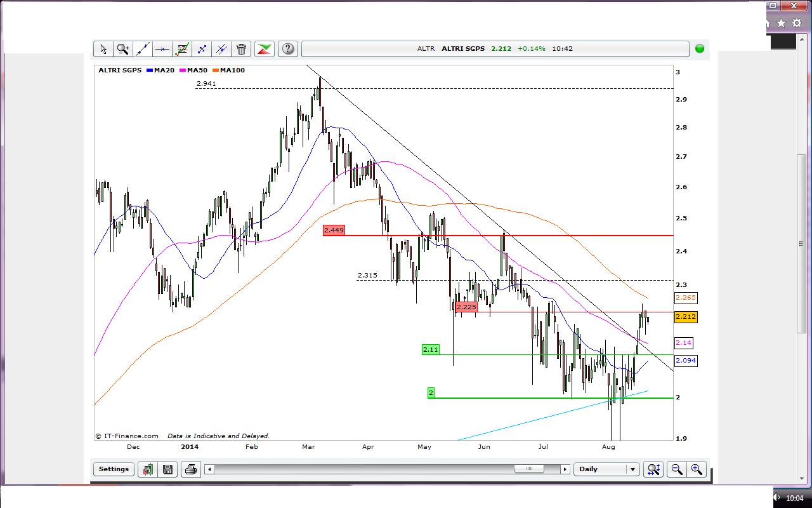This screenshot has width=812, height=508.
Task: Click the green connection status indicator
Action: pos(700,49)
